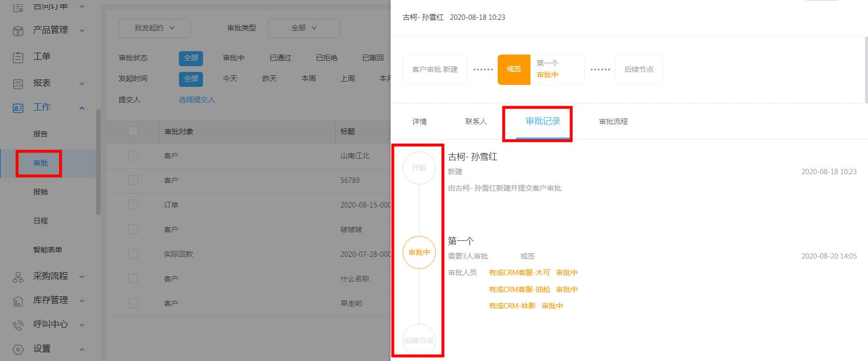868x361 pixels.
Task: Click the 标题 column header
Action: click(x=348, y=132)
